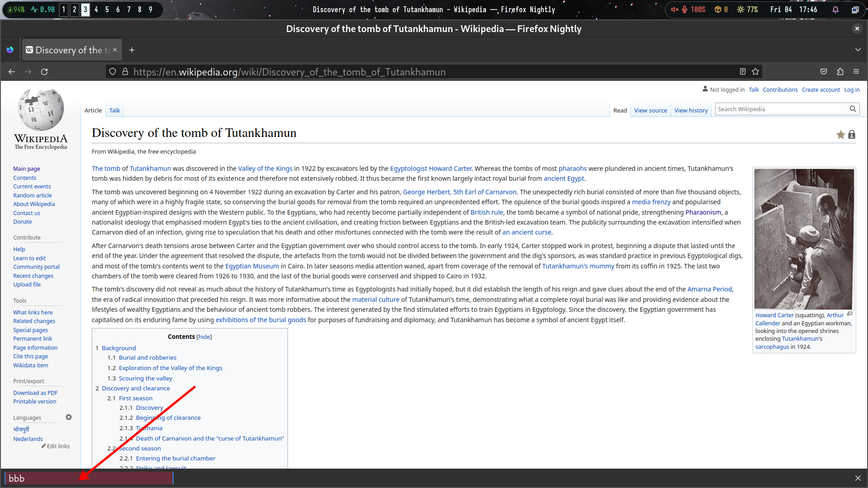The image size is (868, 488).
Task: Switch to workspace 5 in the top bar
Action: (x=107, y=9)
